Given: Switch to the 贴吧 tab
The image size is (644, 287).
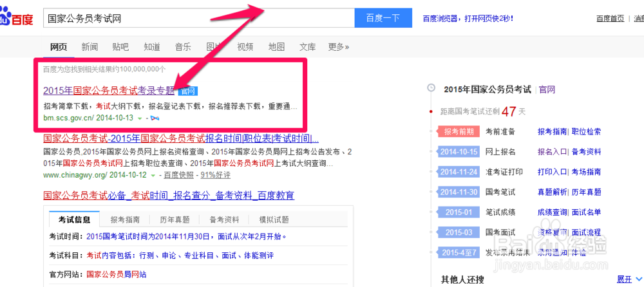Looking at the screenshot, I should [120, 47].
